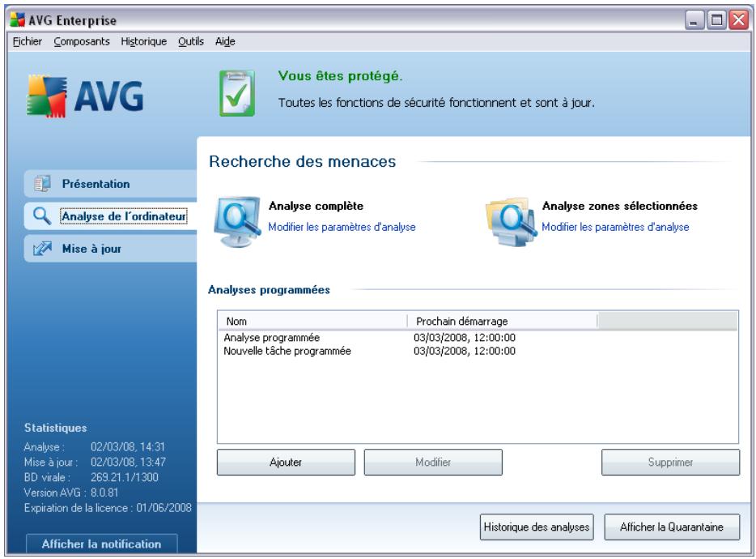Sort by the Nom column header
Image resolution: width=756 pixels, height=559 pixels.
pyautogui.click(x=312, y=321)
